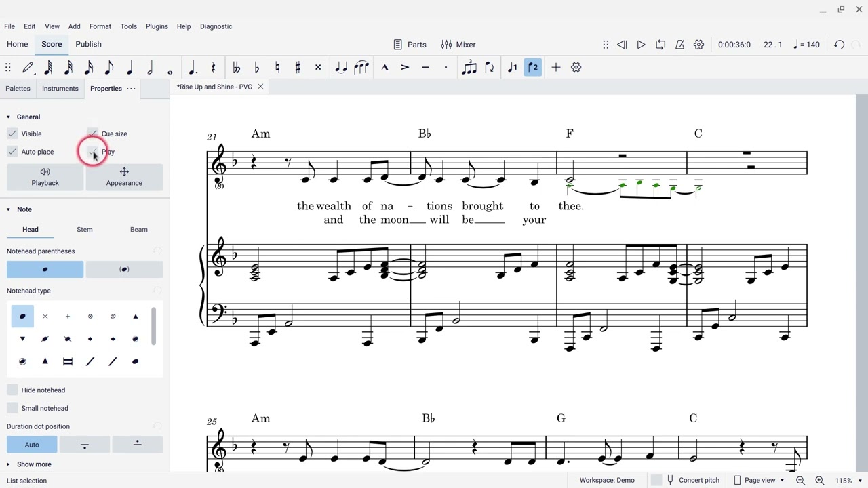Toggle loop playback

[x=660, y=45]
